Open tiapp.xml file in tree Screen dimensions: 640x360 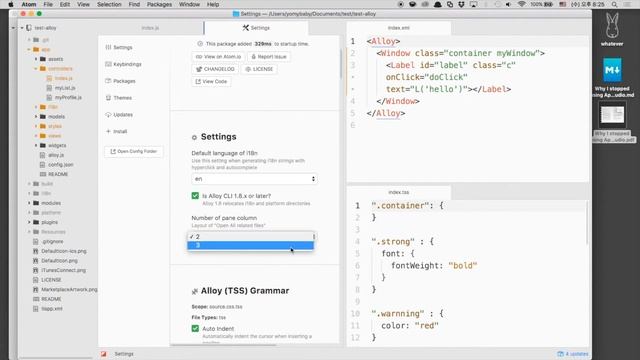[x=52, y=309]
